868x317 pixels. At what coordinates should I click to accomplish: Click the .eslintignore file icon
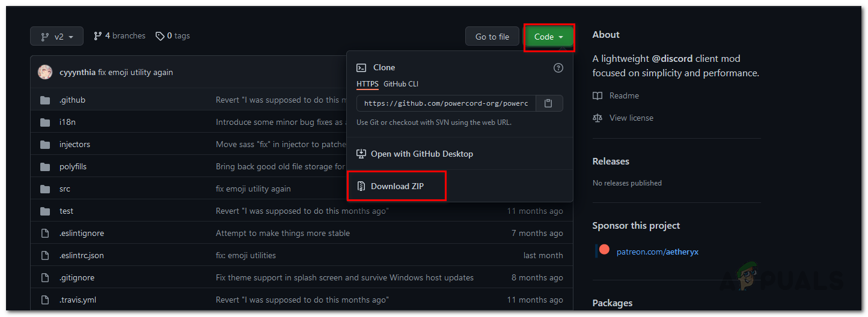tap(45, 233)
